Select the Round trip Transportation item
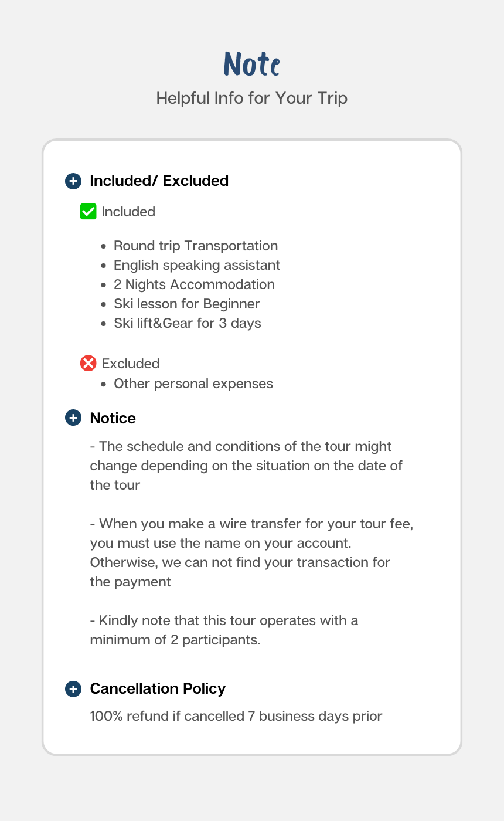Screen dimensions: 504x821 pyautogui.click(x=196, y=246)
